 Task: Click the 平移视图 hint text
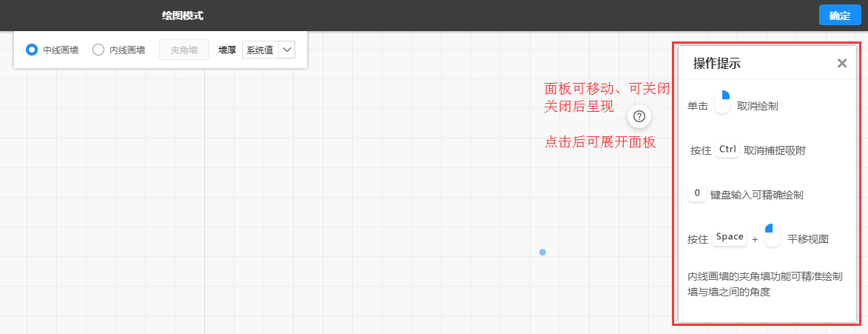click(807, 239)
